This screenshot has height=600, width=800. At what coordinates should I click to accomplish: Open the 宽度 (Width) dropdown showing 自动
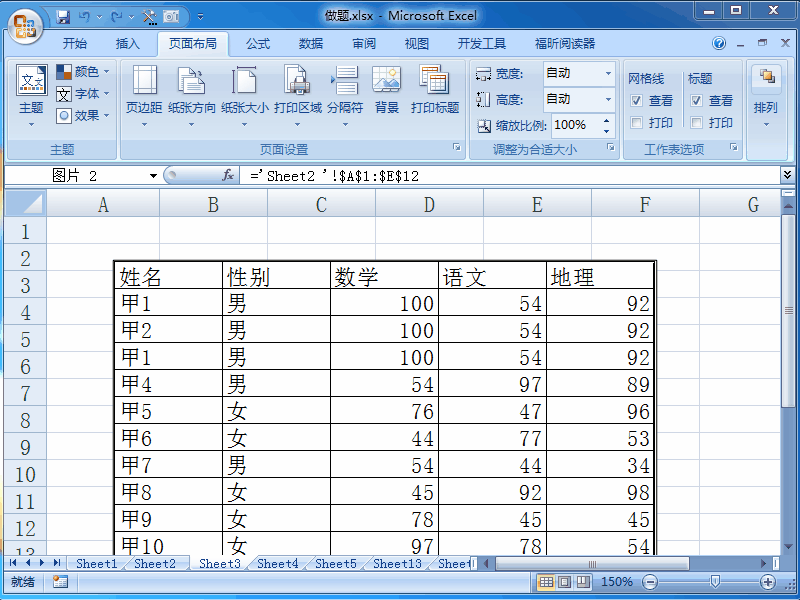[x=610, y=72]
